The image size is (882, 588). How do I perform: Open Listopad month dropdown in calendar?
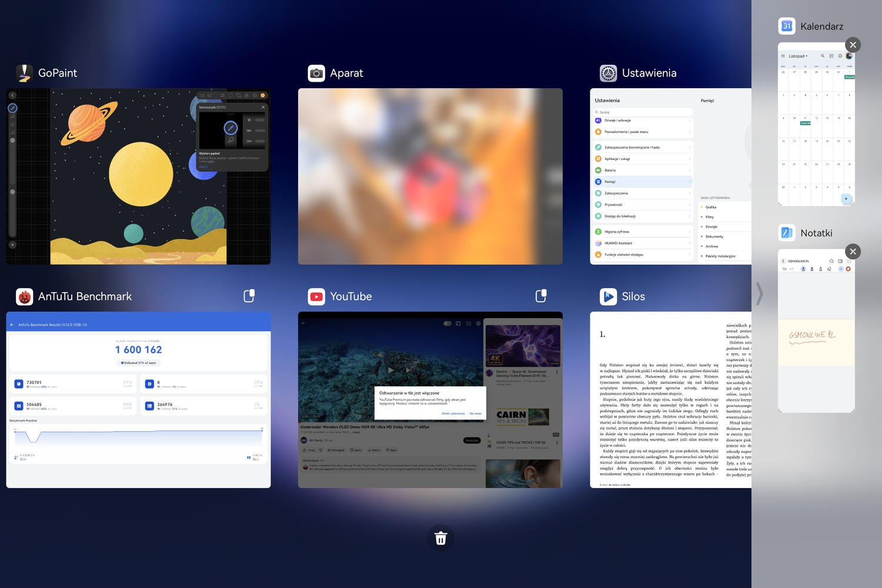pyautogui.click(x=798, y=56)
